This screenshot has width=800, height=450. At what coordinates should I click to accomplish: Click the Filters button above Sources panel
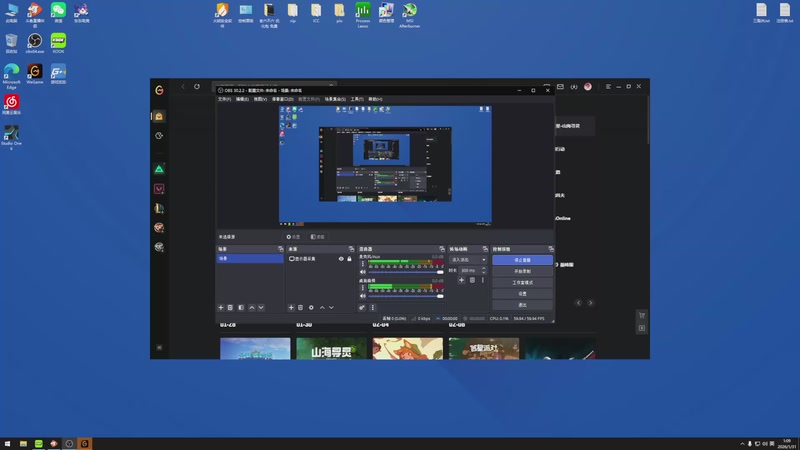pos(318,237)
